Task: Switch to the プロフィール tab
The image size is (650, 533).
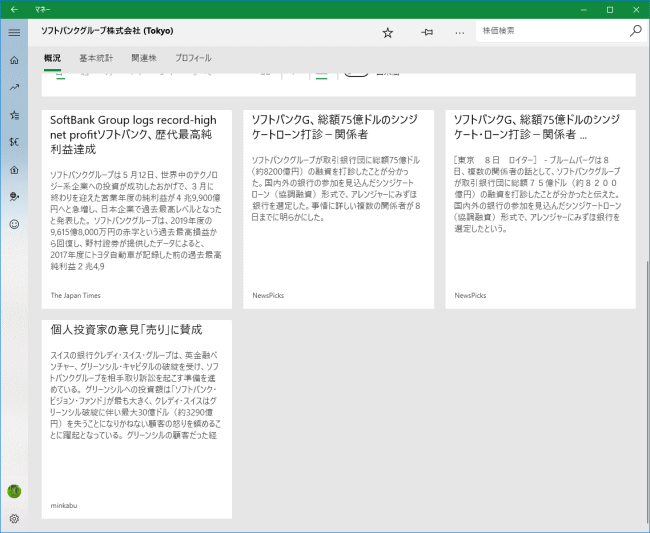Action: (x=193, y=58)
